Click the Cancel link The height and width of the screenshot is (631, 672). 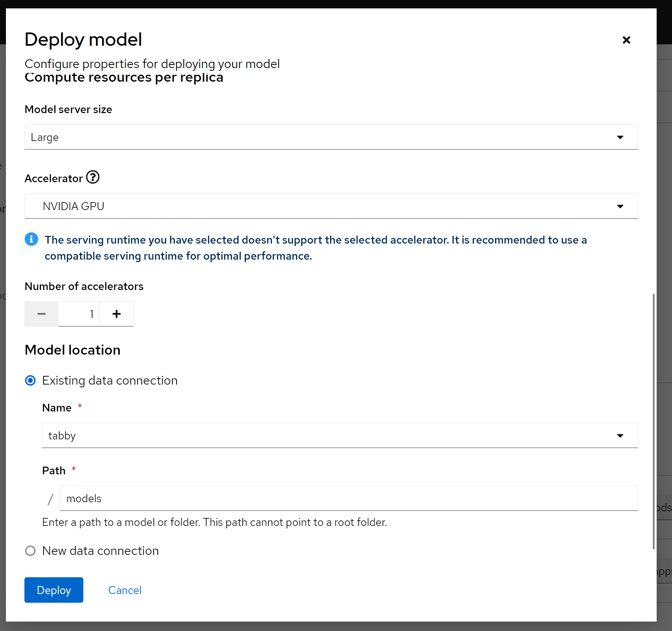[125, 590]
